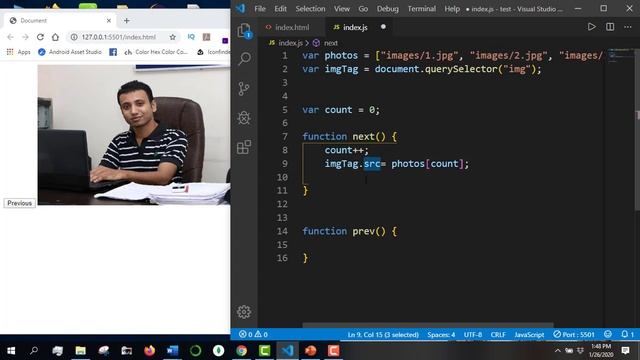Open the Extensions view
This screenshot has width=640, height=360.
click(244, 147)
